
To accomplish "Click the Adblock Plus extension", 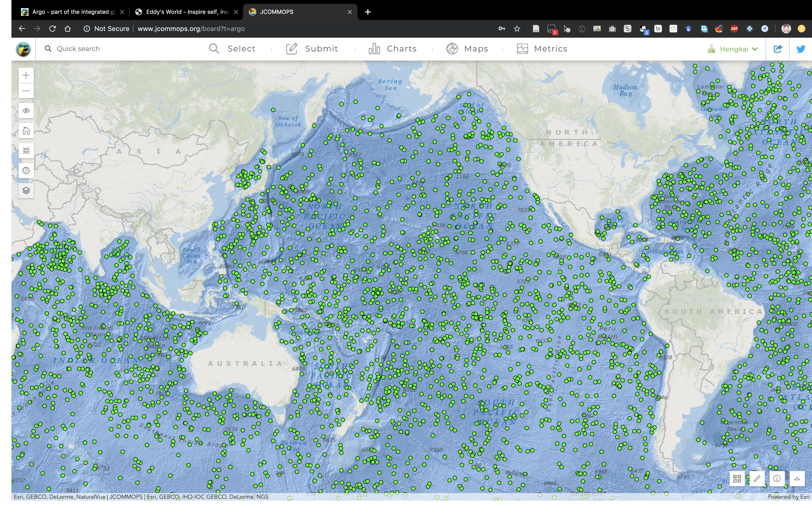I will pyautogui.click(x=734, y=29).
